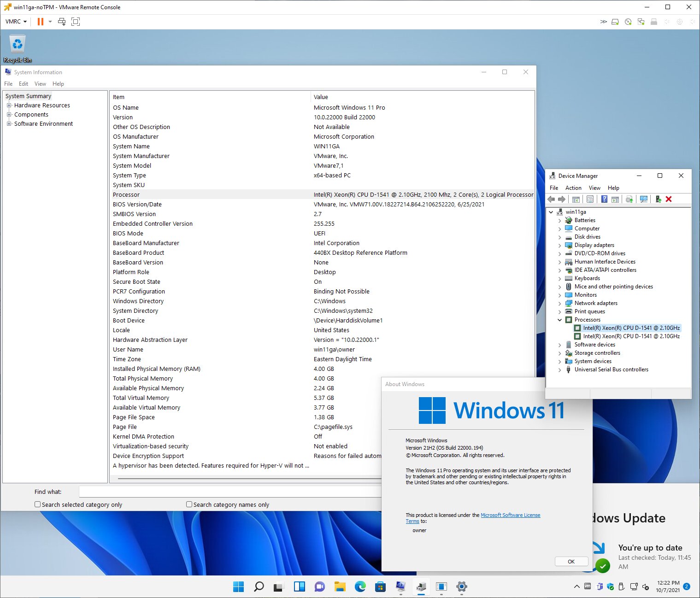Screen dimensions: 700x598
Task: Expand Universal Serial Bus controllers category
Action: coord(560,369)
